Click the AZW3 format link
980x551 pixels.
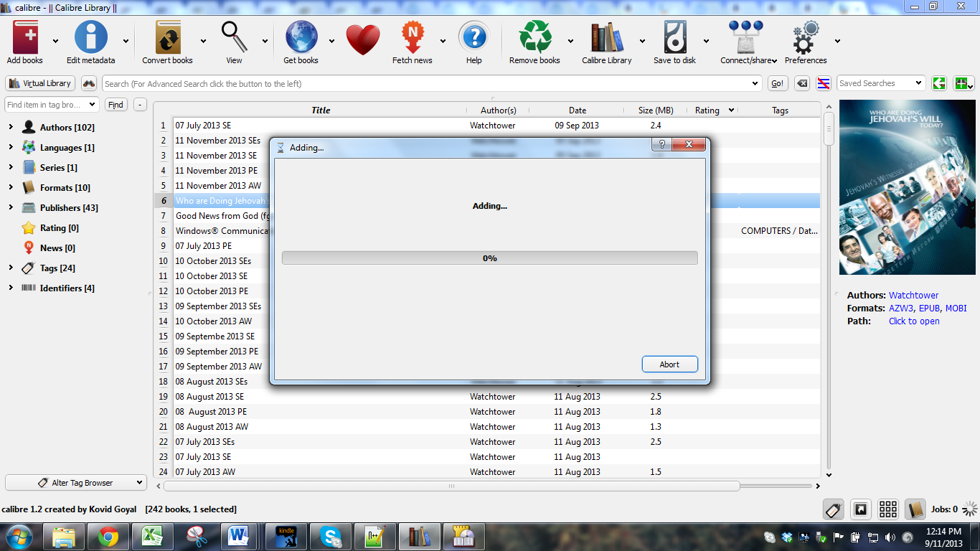pos(901,309)
